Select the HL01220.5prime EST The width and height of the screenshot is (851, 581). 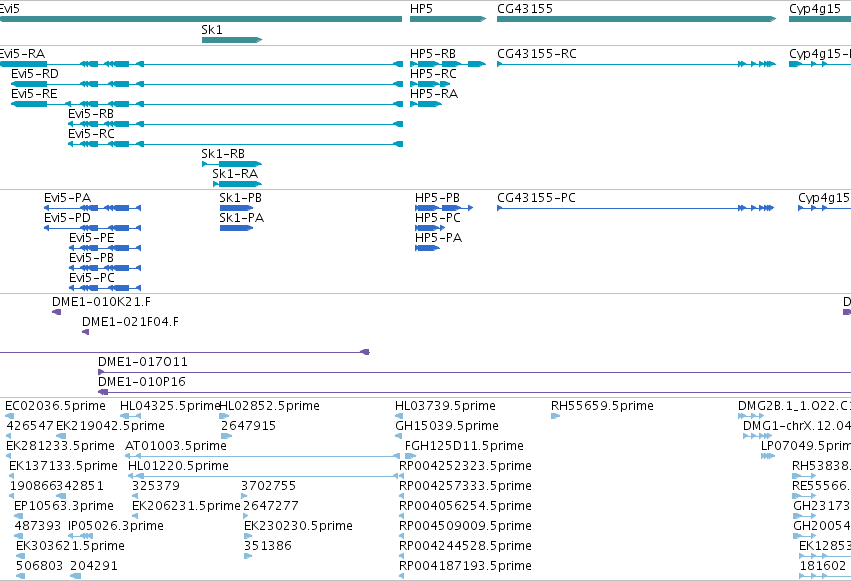pyautogui.click(x=263, y=476)
